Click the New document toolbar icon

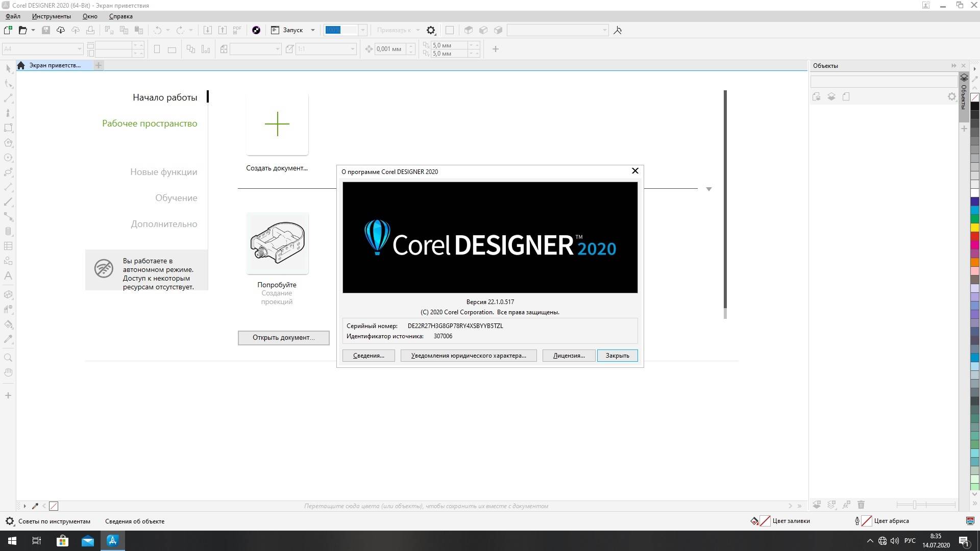point(8,30)
